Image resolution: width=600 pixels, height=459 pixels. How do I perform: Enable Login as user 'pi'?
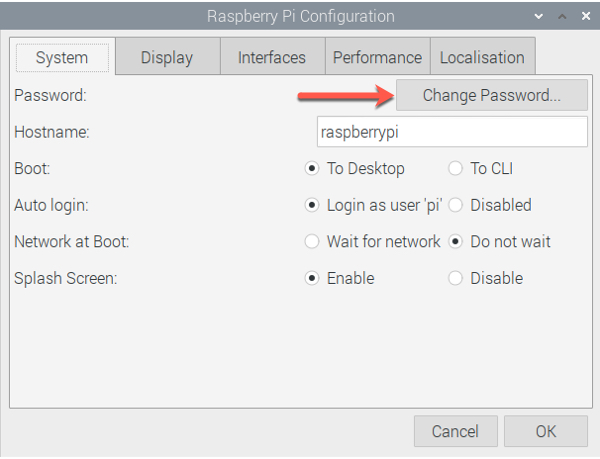(x=311, y=205)
